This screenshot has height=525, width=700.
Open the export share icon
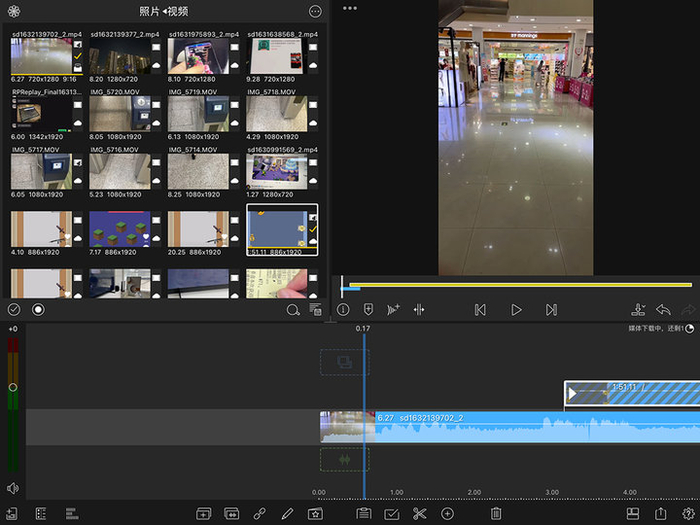click(x=661, y=513)
